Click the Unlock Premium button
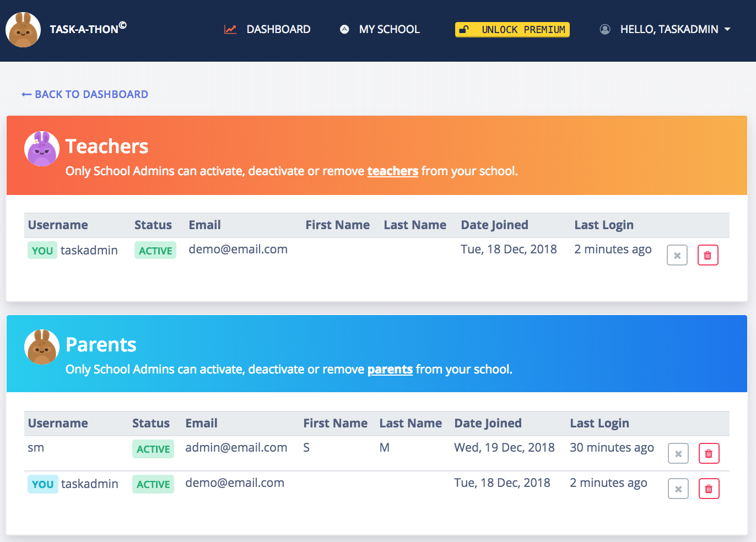 point(512,29)
